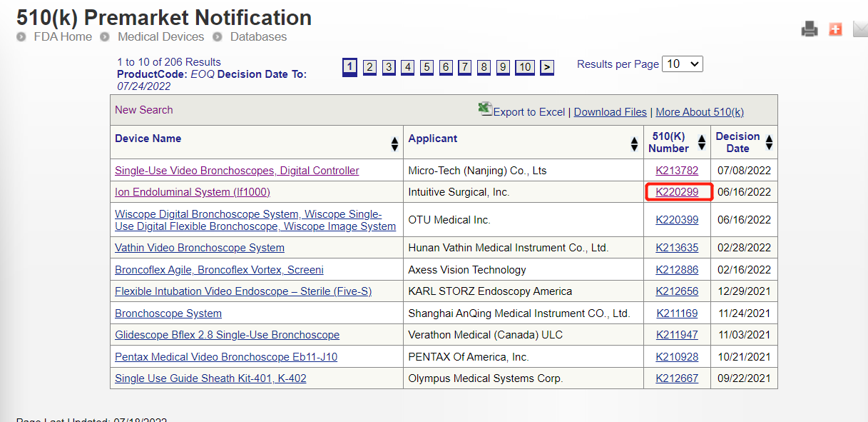The image size is (868, 422).
Task: Go to results page 5
Action: (x=427, y=67)
